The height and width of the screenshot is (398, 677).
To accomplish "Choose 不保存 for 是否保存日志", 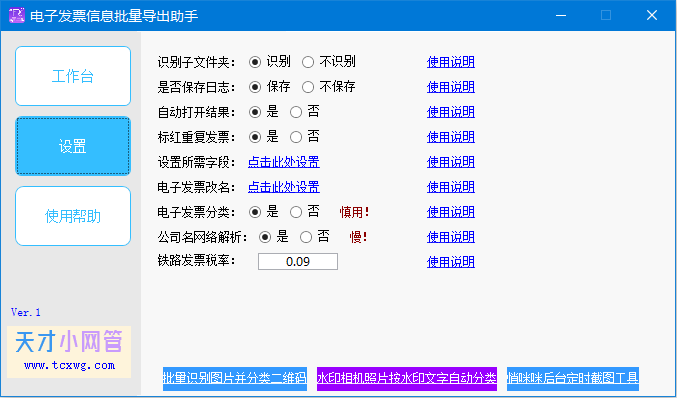I will point(308,87).
